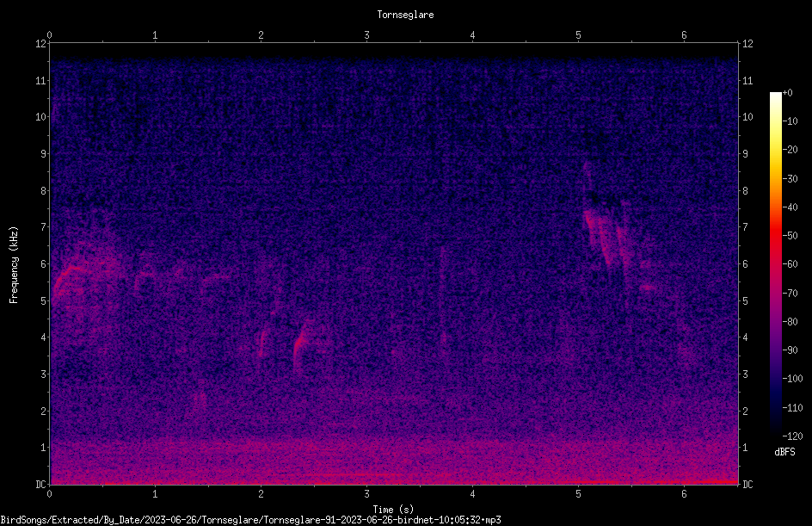The image size is (812, 526).
Task: Click the 2 second tick on the bottom time axis
Action: tap(261, 494)
